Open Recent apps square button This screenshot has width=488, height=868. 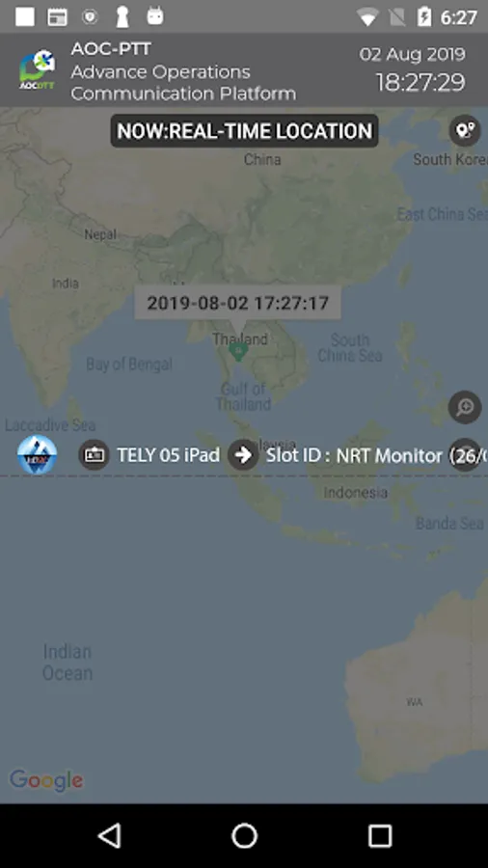pos(380,835)
